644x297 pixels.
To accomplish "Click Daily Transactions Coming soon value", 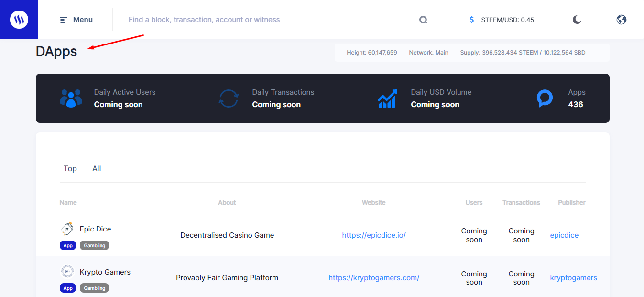I will [276, 105].
